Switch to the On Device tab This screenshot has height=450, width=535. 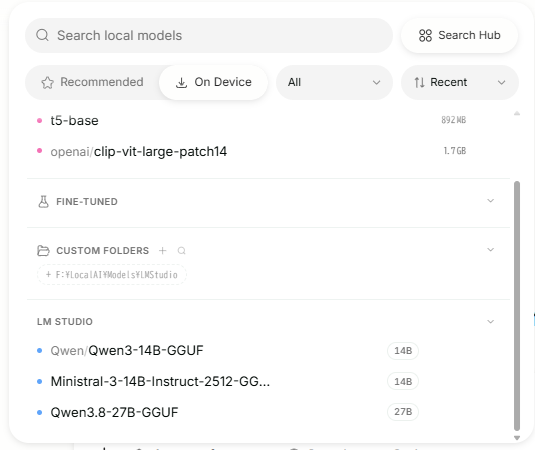point(214,82)
